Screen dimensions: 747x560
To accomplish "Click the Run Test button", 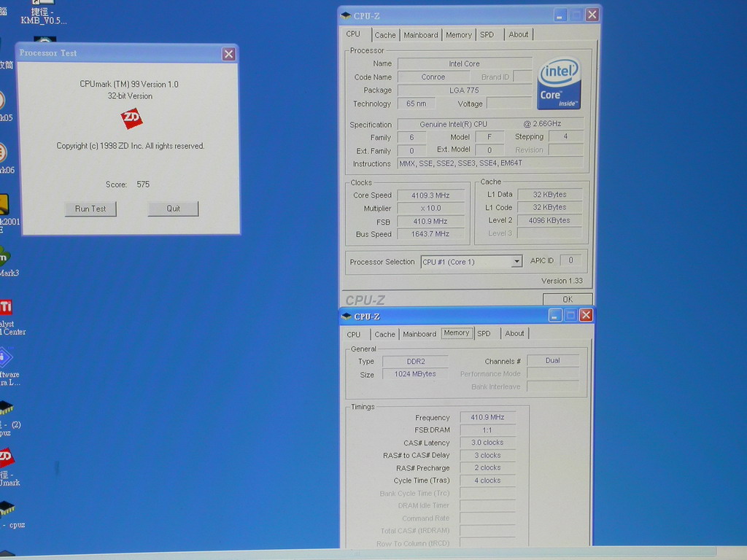I will coord(90,209).
